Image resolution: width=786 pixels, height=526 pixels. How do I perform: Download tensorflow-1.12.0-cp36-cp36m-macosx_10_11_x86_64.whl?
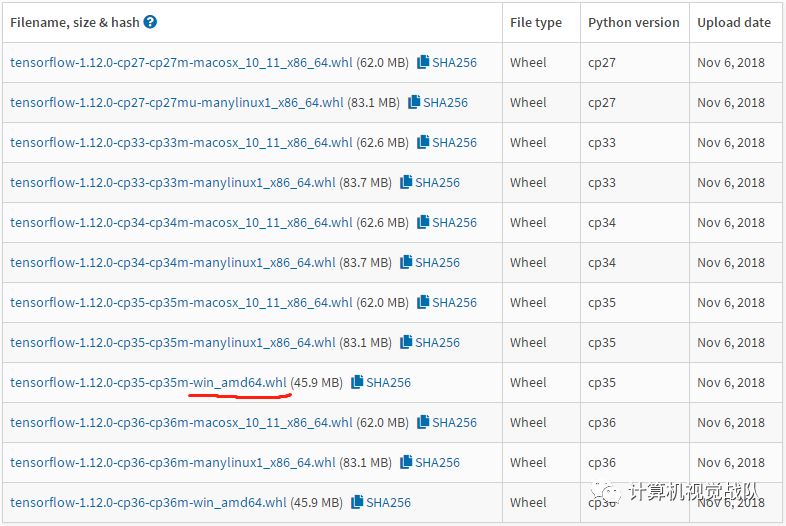point(181,423)
